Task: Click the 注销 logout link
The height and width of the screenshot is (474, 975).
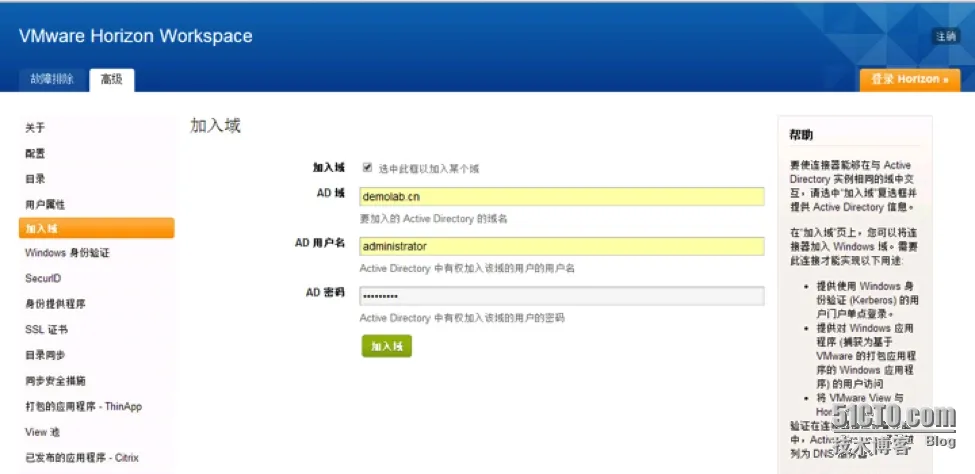Action: click(x=945, y=36)
